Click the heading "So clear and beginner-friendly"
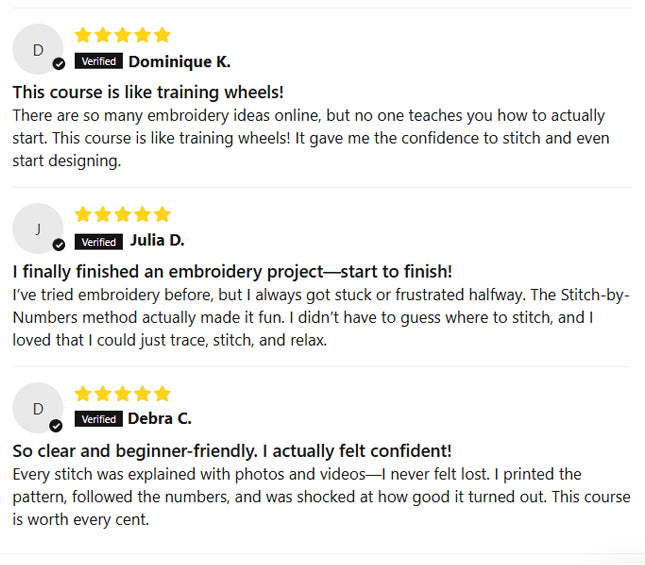Image resolution: width=645 pixels, height=565 pixels. pos(232,451)
